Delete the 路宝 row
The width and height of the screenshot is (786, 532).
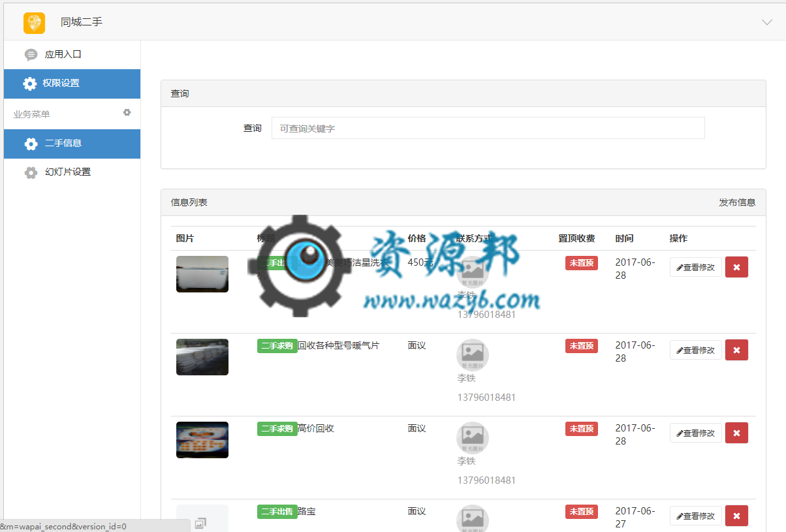[x=736, y=516]
